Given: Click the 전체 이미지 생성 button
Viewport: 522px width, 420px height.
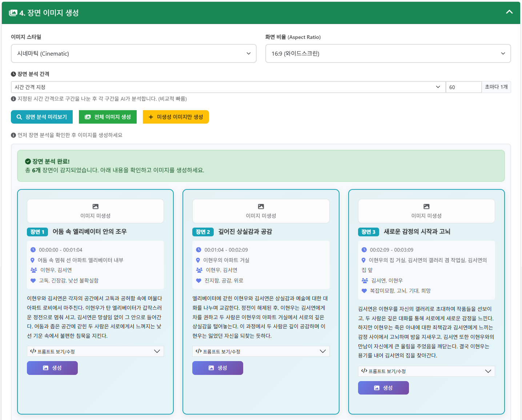Looking at the screenshot, I should (x=108, y=117).
